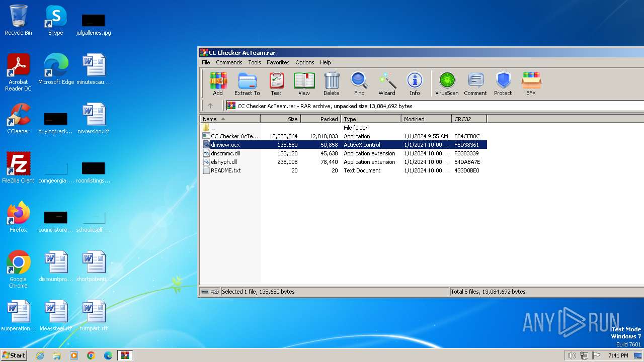Viewport: 644px width, 362px height.
Task: Open FileZilla Client shortcut
Action: point(18,168)
